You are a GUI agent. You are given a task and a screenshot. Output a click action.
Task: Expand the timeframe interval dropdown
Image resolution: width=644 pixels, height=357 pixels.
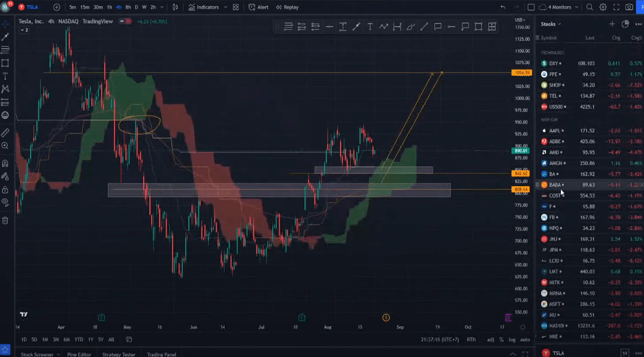(x=162, y=7)
